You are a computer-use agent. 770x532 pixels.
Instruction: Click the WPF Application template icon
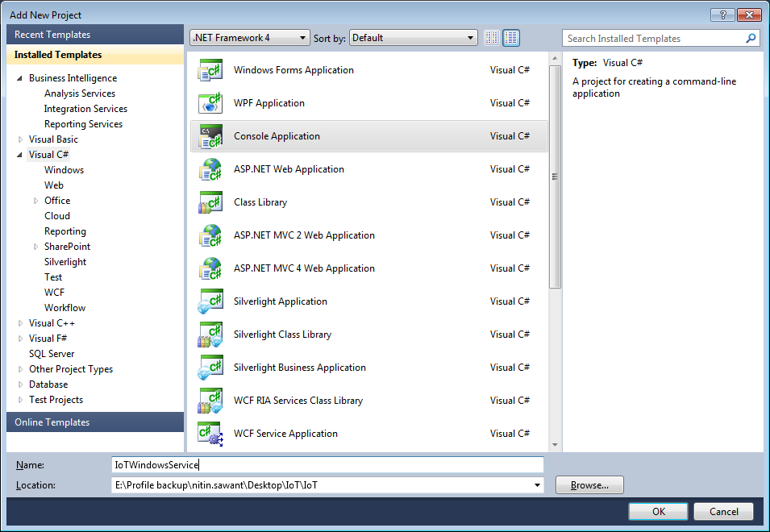pos(210,103)
